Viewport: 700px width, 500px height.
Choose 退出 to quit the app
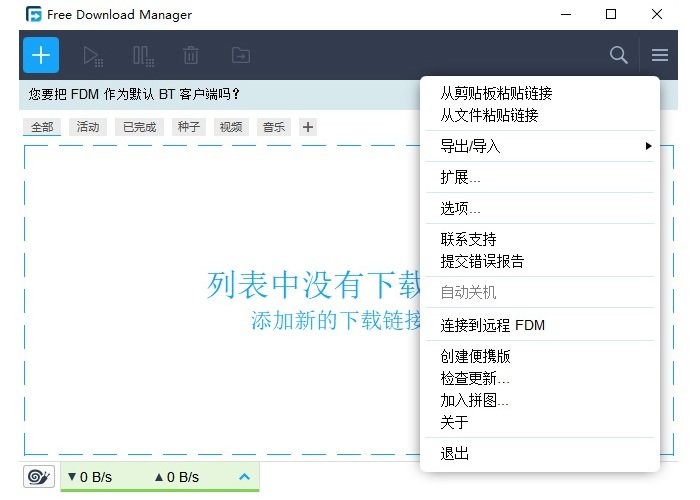[x=540, y=454]
